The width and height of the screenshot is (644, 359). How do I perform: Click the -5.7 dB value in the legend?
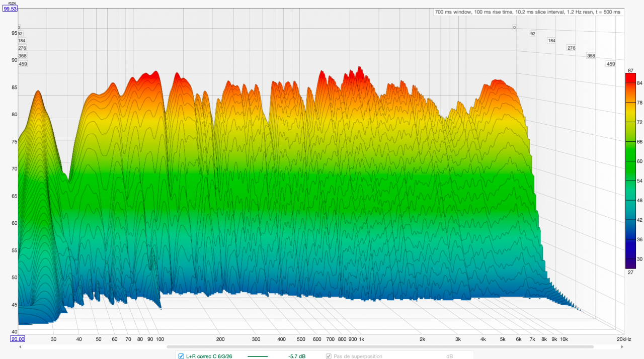[x=296, y=356]
